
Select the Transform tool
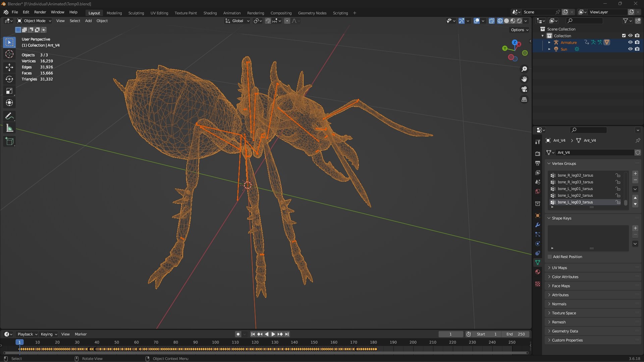click(9, 103)
